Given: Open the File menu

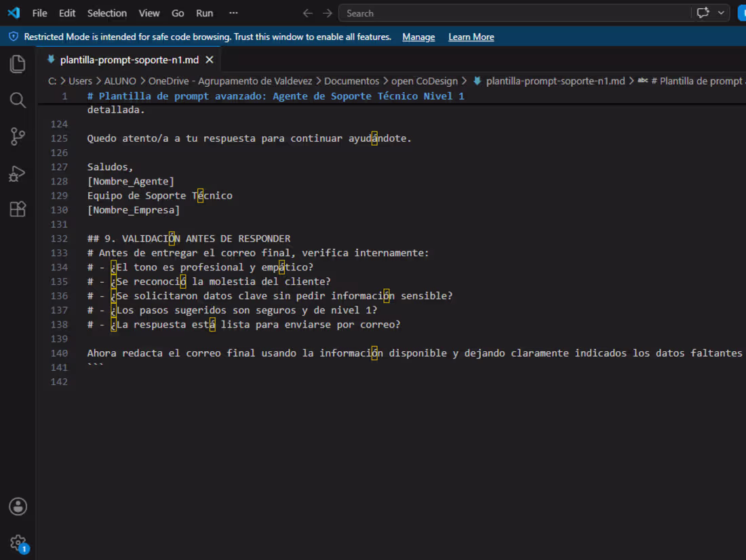Looking at the screenshot, I should click(39, 14).
